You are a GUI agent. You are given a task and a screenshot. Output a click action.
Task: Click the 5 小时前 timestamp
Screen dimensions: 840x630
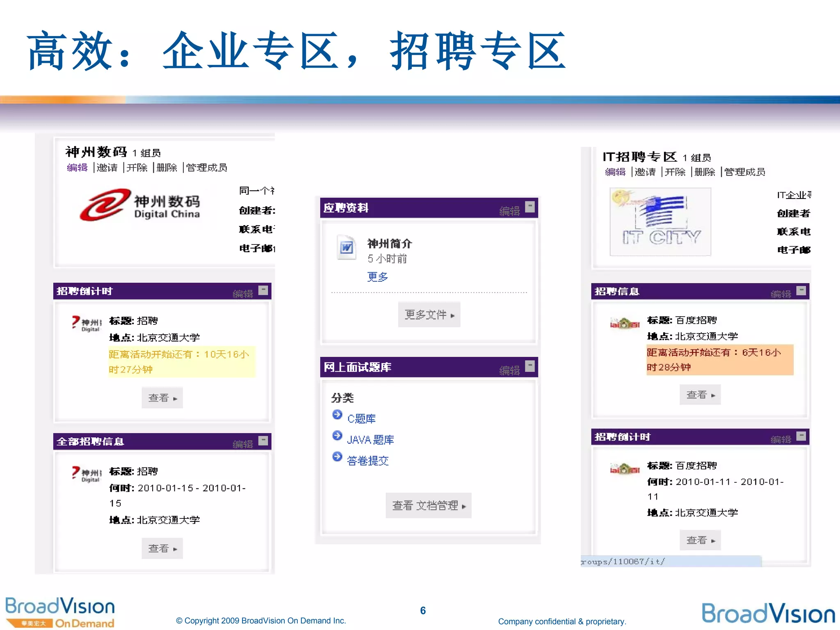387,259
